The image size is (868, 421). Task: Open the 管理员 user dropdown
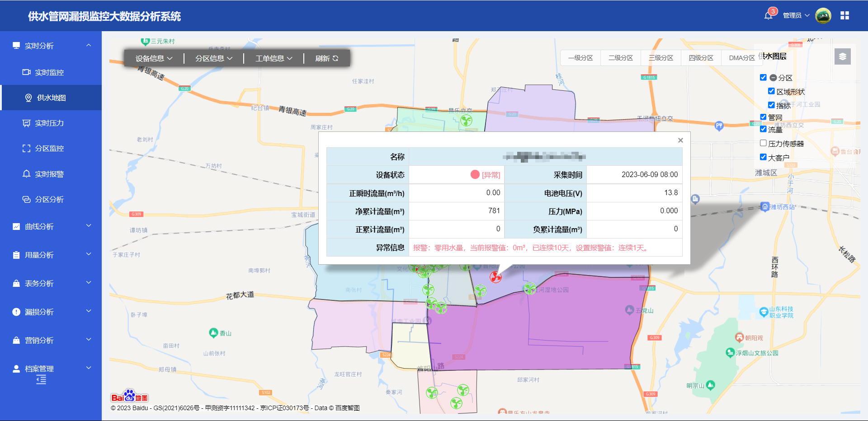tap(796, 16)
